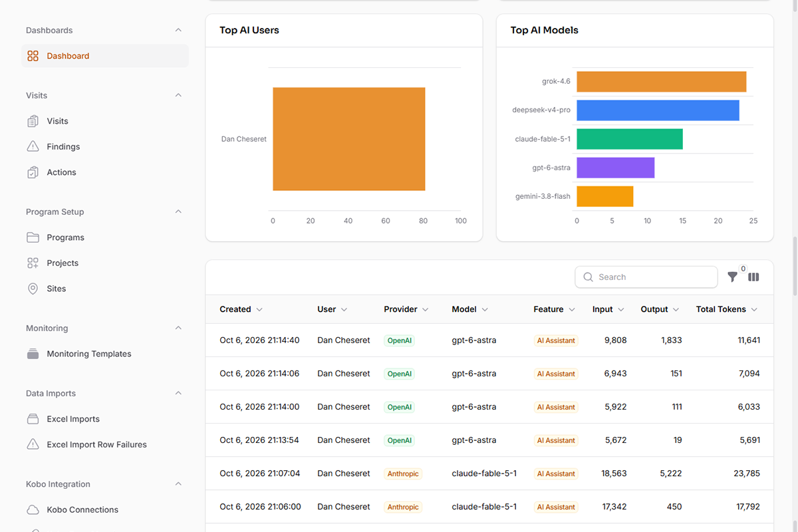Screen dimensions: 798x532
Task: Open the column visibility icon
Action: click(753, 277)
